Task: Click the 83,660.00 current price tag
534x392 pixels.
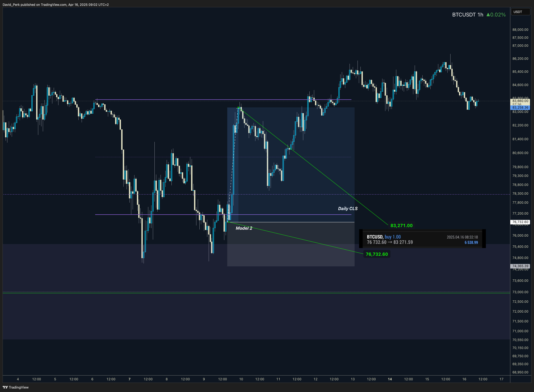Action: point(520,101)
